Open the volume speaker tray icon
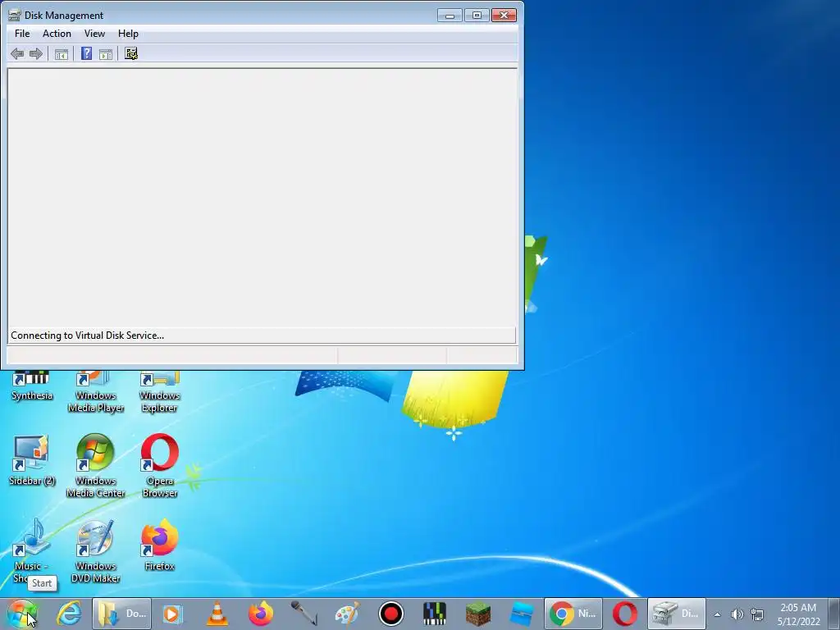Screen dimensions: 840x630 tap(737, 614)
